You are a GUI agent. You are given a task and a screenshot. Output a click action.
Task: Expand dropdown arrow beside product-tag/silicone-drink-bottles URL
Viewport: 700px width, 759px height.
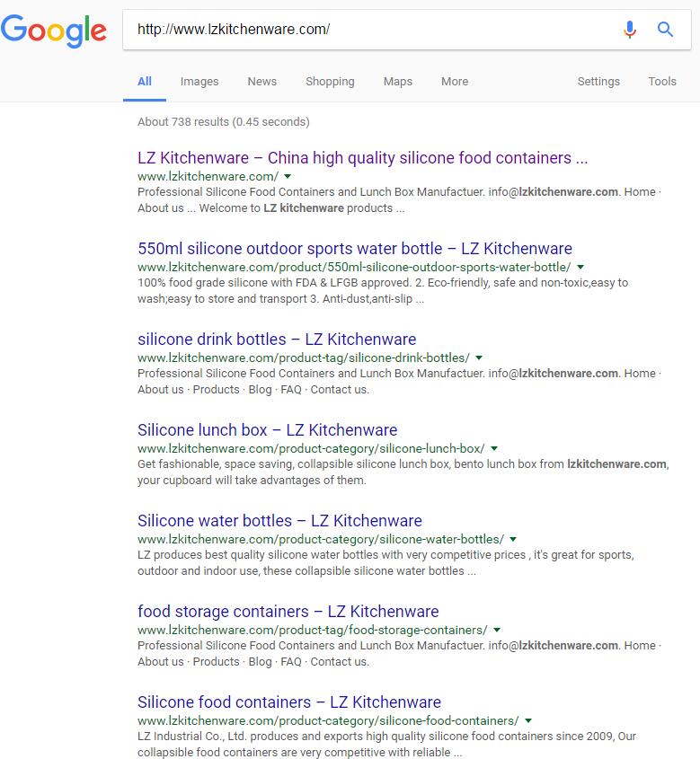[479, 357]
